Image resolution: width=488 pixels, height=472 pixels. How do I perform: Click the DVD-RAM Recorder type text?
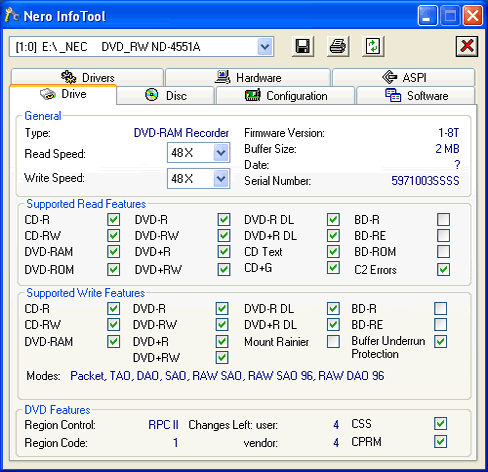pyautogui.click(x=181, y=133)
